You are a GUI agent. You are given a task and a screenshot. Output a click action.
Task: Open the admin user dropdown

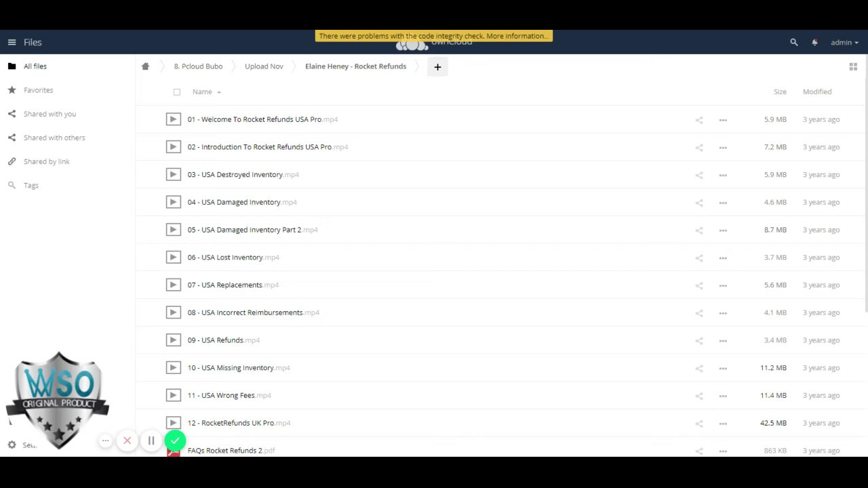(844, 42)
